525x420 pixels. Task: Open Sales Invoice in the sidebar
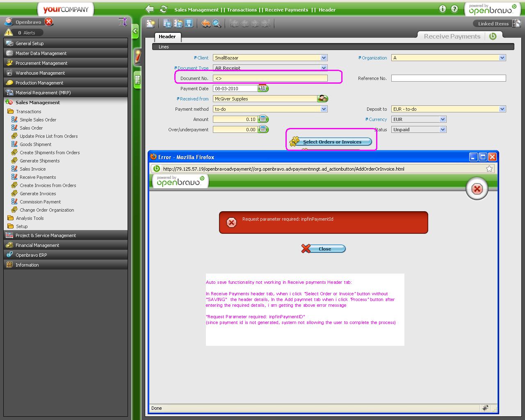click(x=33, y=169)
